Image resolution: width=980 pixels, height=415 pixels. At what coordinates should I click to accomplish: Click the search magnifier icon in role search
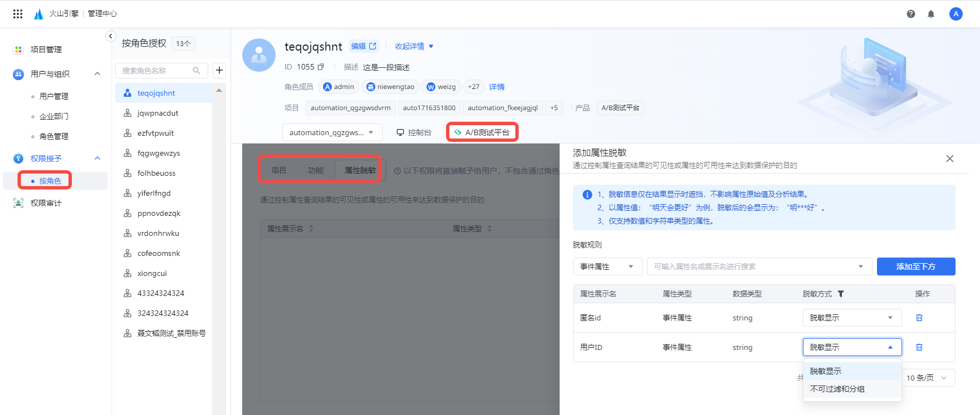click(197, 71)
